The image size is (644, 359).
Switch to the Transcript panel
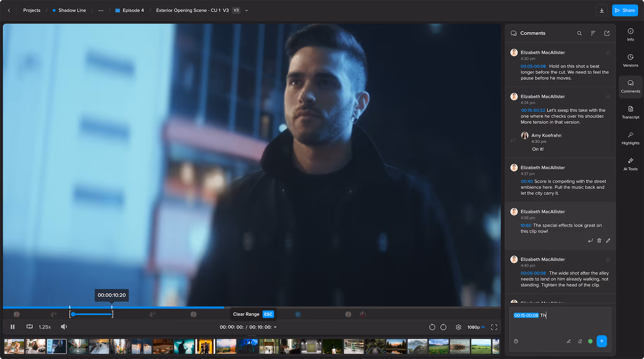(x=631, y=112)
